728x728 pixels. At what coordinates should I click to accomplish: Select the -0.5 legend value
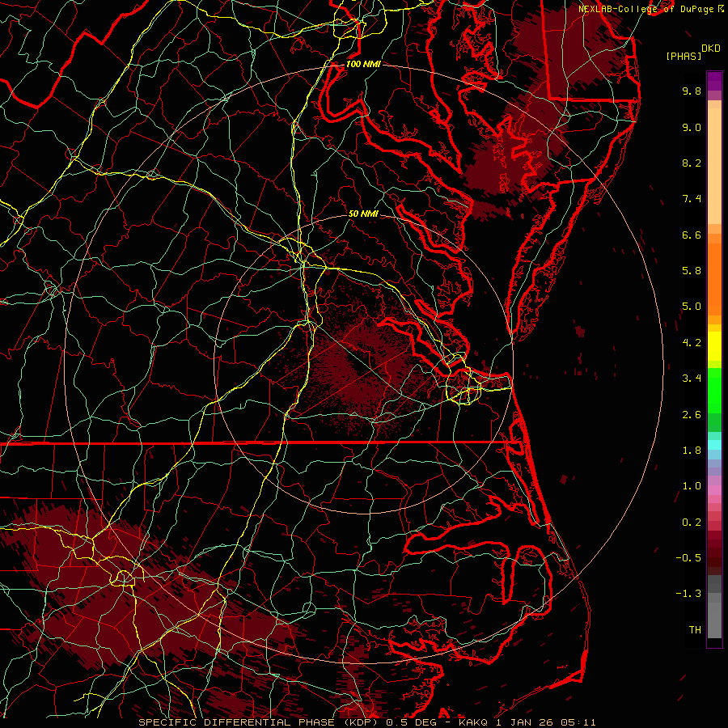point(688,558)
